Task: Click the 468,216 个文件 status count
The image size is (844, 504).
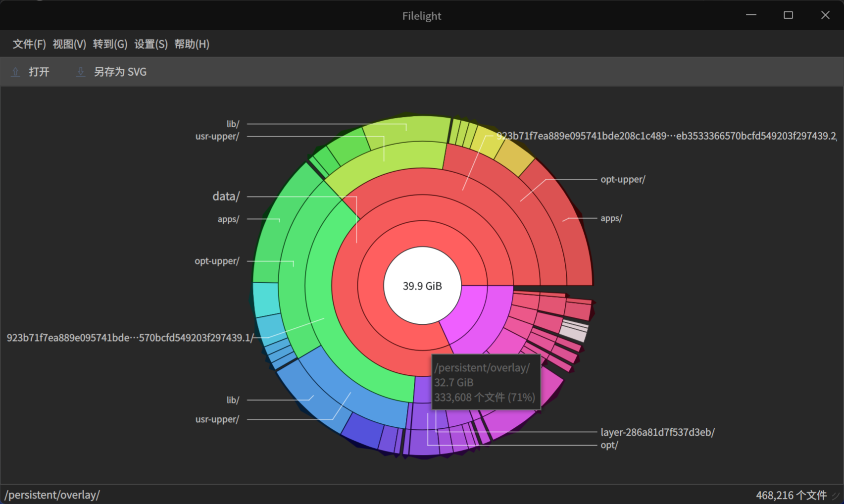Action: pyautogui.click(x=791, y=495)
